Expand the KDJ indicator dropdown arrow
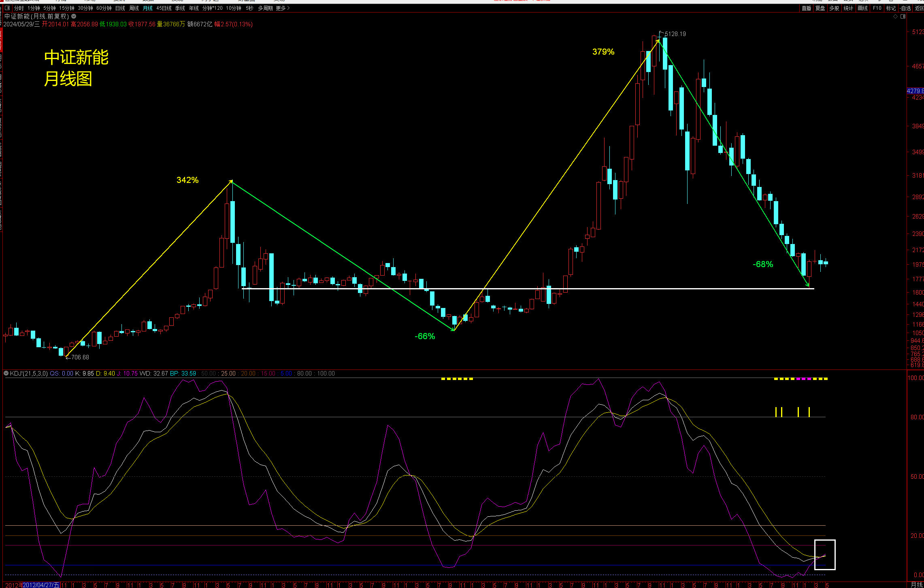The height and width of the screenshot is (588, 924). (6, 373)
